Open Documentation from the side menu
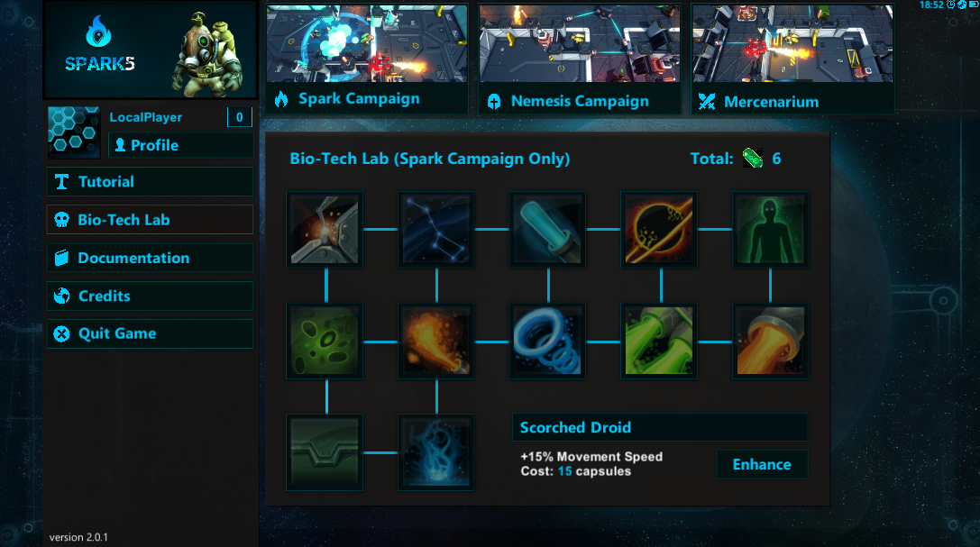This screenshot has width=980, height=547. coord(150,258)
